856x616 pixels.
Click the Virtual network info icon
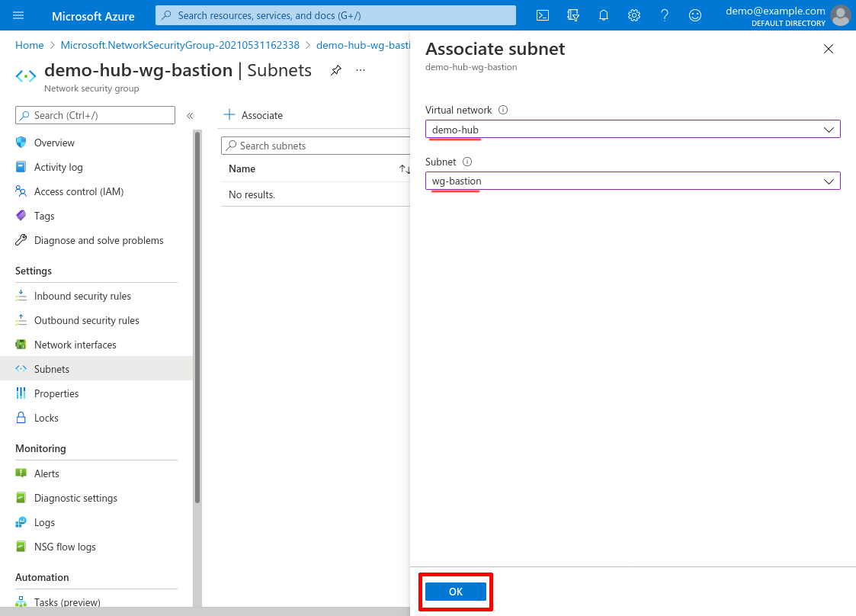503,110
